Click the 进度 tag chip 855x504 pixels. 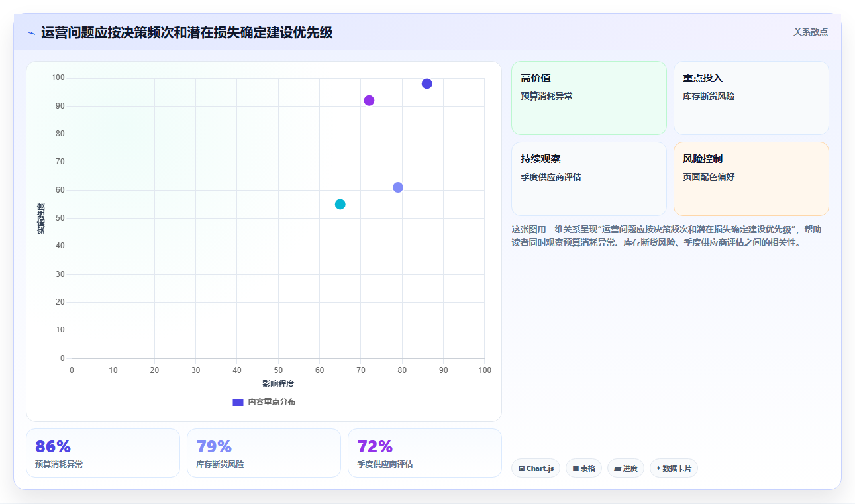pyautogui.click(x=625, y=468)
